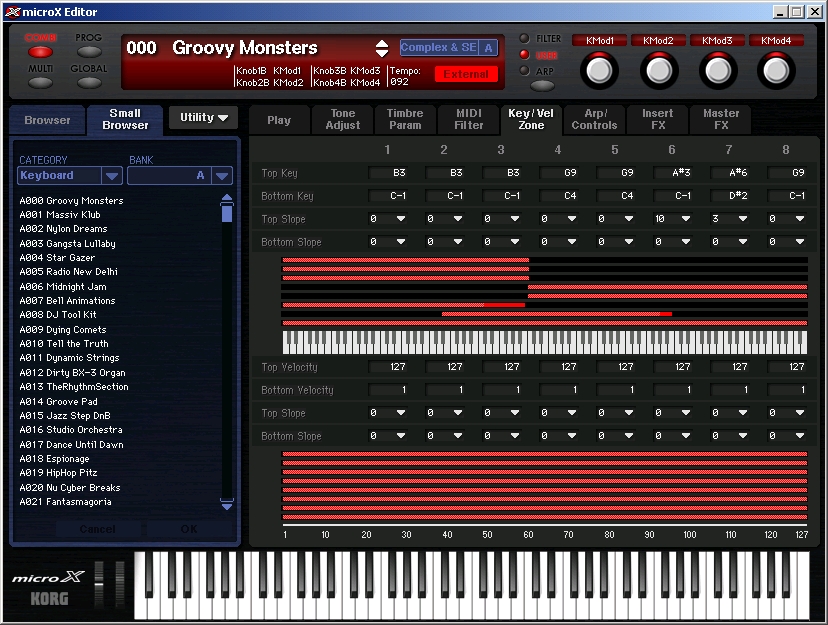Switch to Arp/Controls tab

(594, 119)
